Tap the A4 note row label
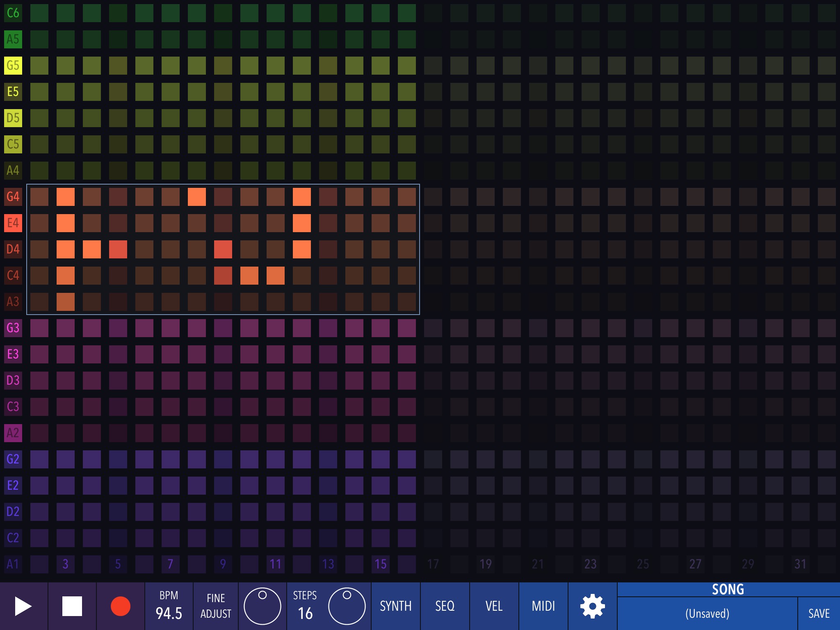Image resolution: width=840 pixels, height=630 pixels. point(13,171)
